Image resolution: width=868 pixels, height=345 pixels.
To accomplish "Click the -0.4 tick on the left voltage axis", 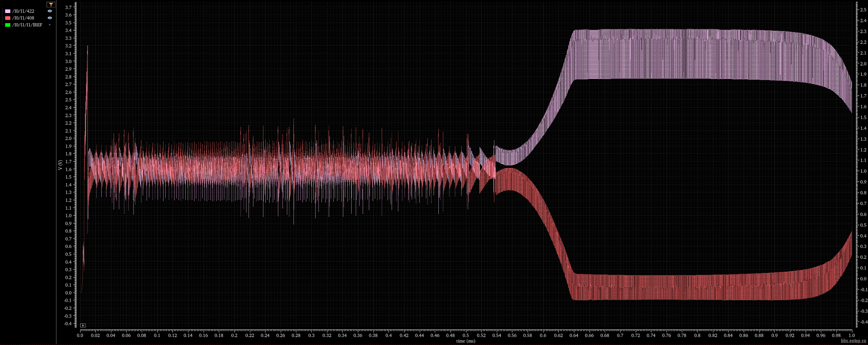I will tap(67, 324).
